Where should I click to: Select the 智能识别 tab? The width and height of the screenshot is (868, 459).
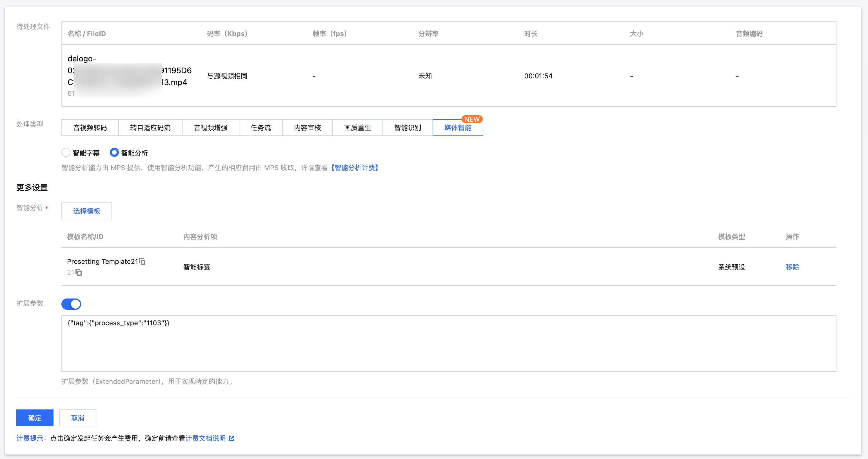(408, 128)
